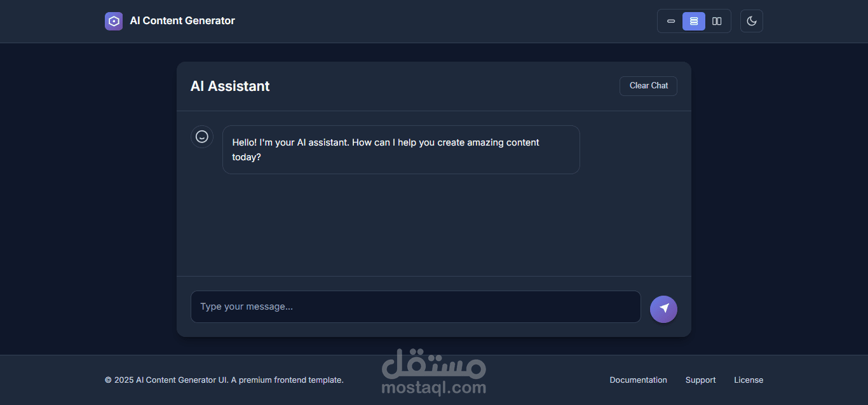Click the empty chat area below the greeting

pyautogui.click(x=434, y=226)
